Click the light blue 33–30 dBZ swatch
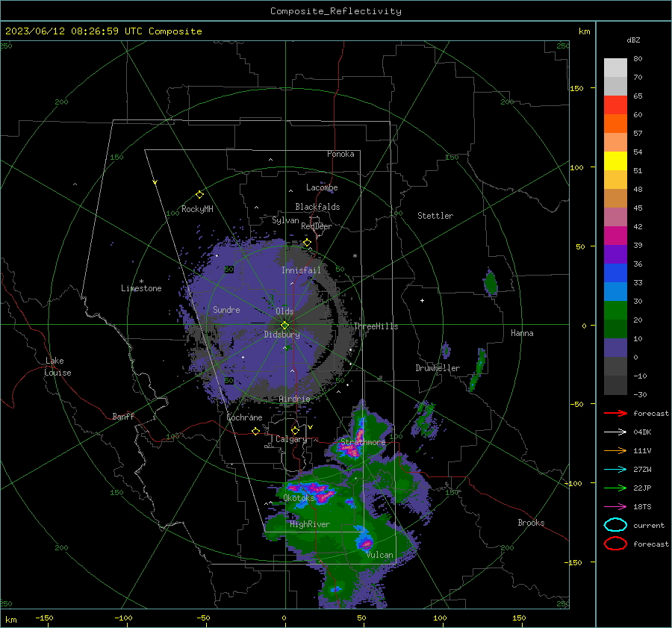The height and width of the screenshot is (628, 672). (x=615, y=291)
